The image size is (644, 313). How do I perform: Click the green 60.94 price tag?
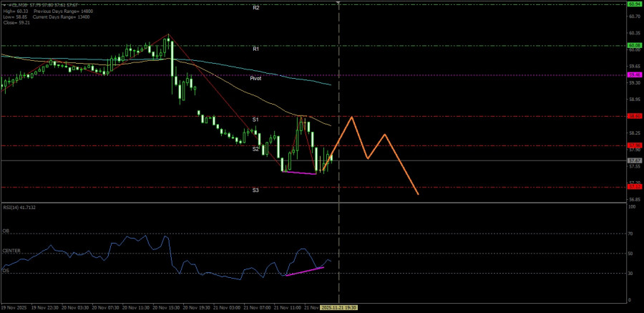[x=634, y=4]
